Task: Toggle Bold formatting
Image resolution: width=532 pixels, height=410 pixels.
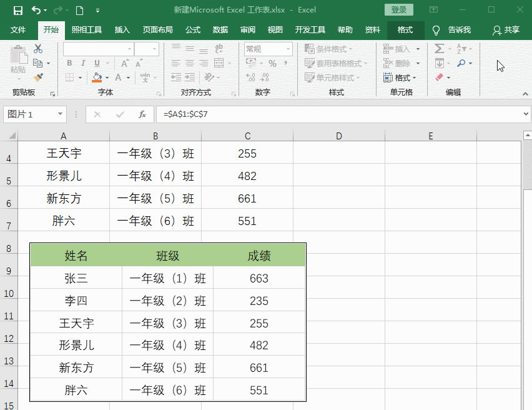Action: (x=69, y=63)
